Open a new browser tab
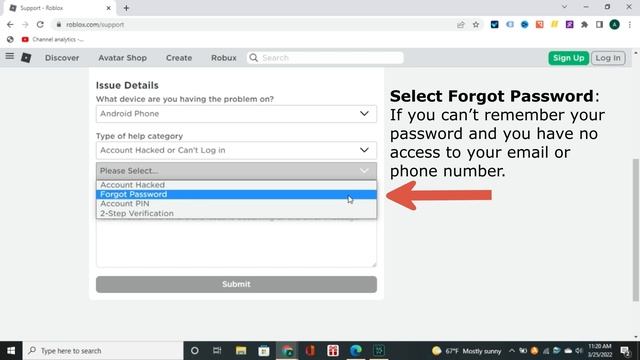 [126, 8]
